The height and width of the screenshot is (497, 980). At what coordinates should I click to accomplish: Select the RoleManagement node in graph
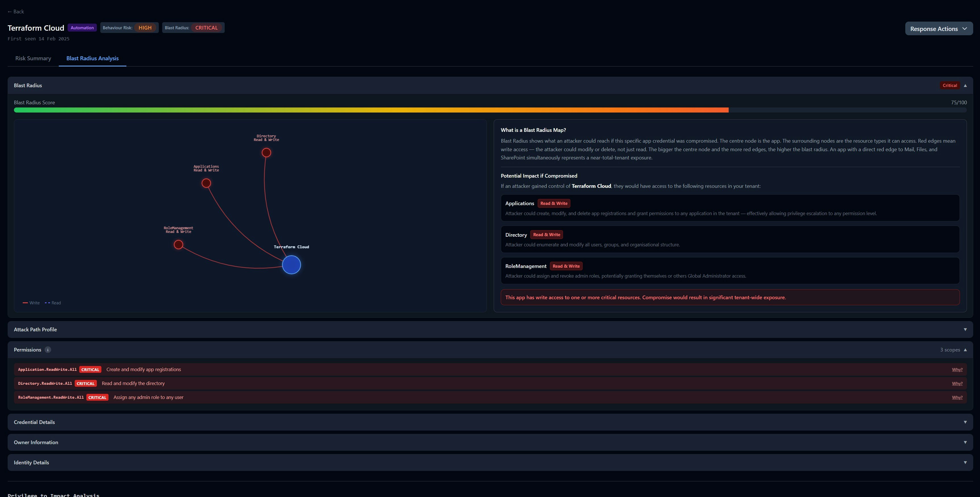(x=178, y=245)
